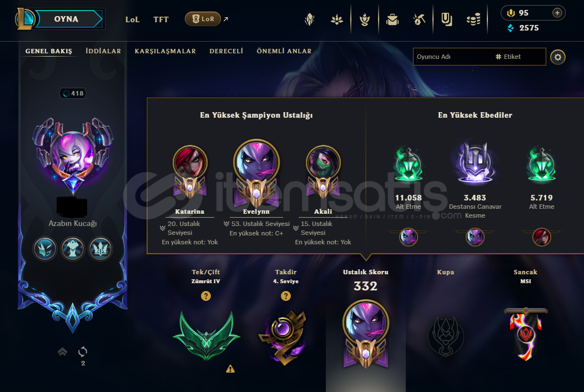Open the Collection backpack icon
The width and height of the screenshot is (584, 392).
[392, 19]
